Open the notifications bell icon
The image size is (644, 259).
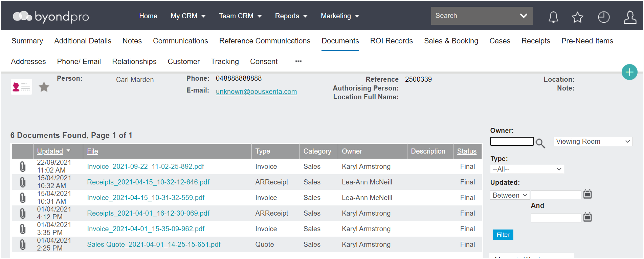pyautogui.click(x=553, y=17)
